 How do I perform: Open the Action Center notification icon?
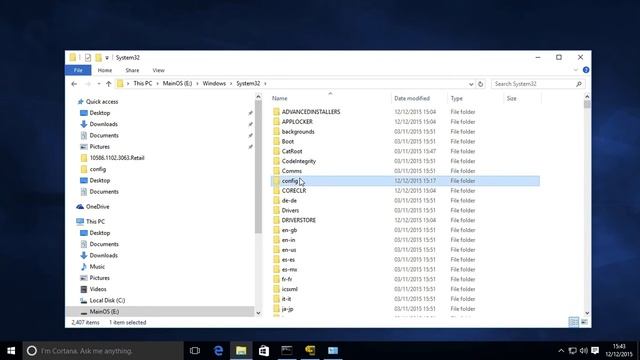595,351
